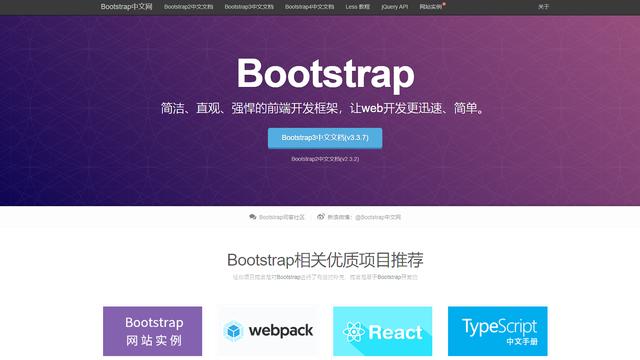Screen dimensions: 640x360
Task: Open Bootstrap3中文文档 in navbar
Action: (249, 7)
